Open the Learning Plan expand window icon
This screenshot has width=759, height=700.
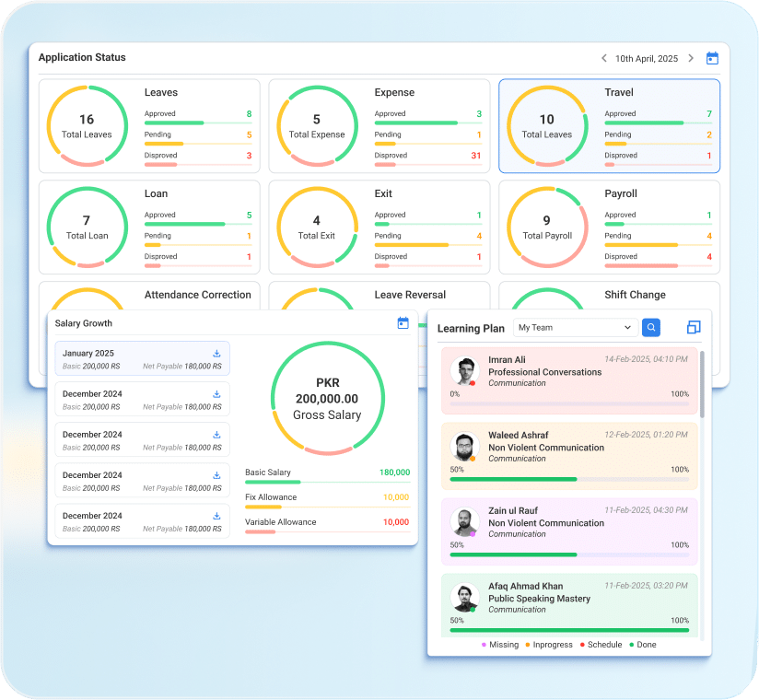694,328
